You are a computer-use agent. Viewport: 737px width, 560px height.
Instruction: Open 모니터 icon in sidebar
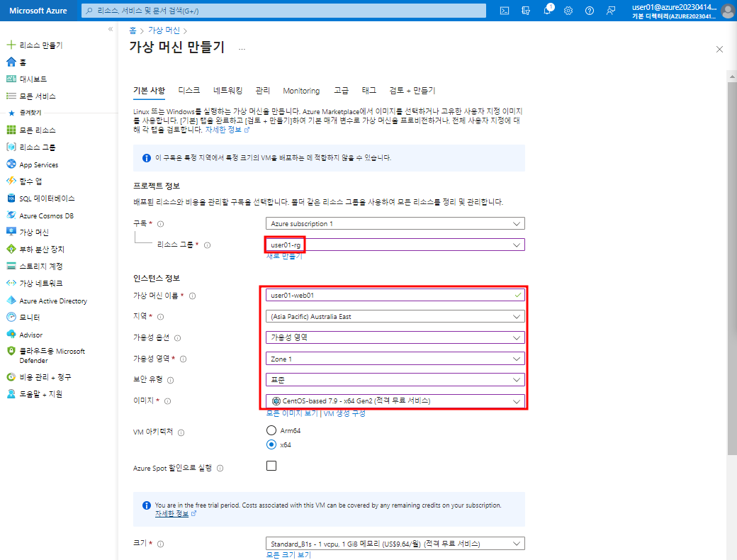(x=11, y=317)
